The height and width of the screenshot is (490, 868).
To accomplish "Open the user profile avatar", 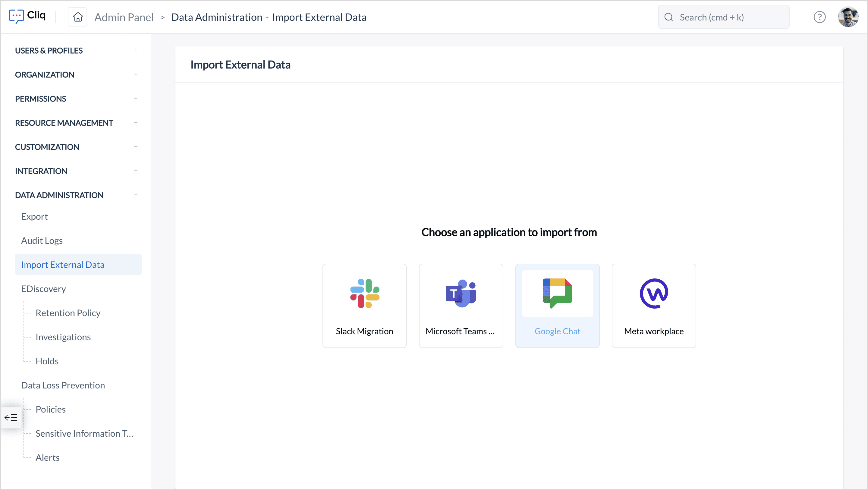I will click(x=848, y=17).
